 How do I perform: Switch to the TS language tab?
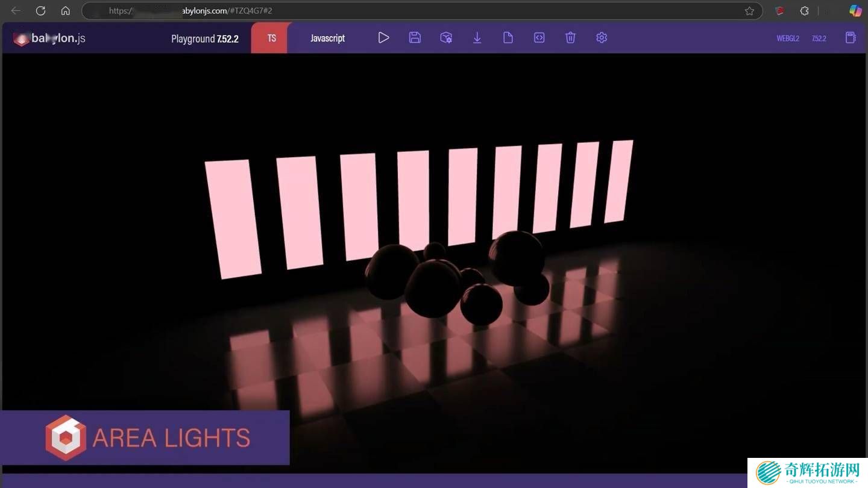click(271, 38)
